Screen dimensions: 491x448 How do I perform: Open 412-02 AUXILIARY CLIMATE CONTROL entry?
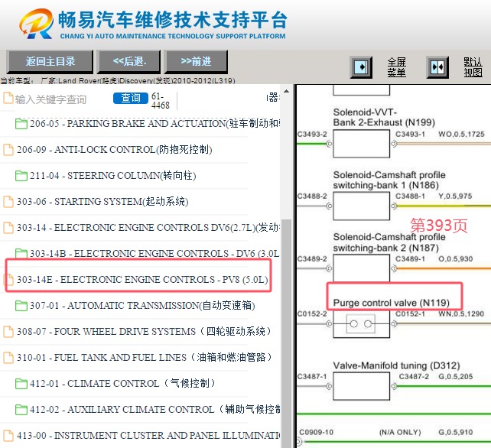click(x=154, y=409)
